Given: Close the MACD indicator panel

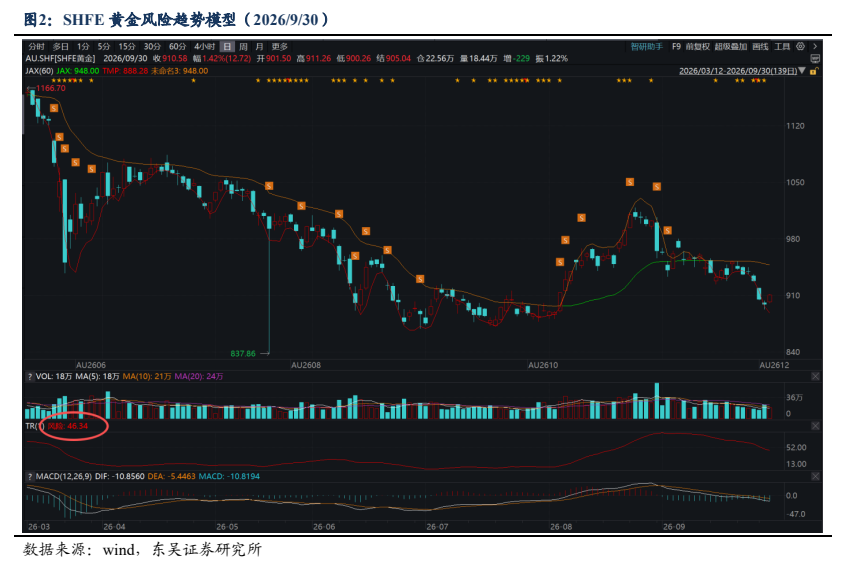Looking at the screenshot, I should point(815,476).
